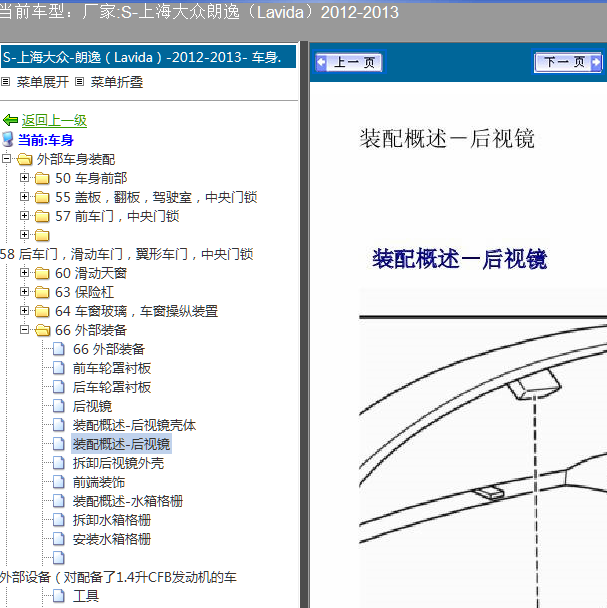Open 装配概述-后视镜壳体 page
Viewport: 607px width, 608px height.
tap(134, 425)
